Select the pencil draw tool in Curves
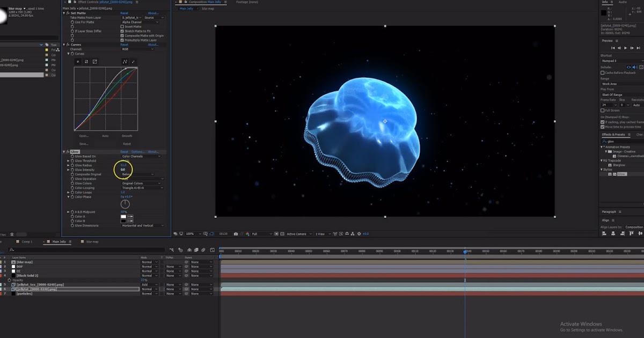 point(133,62)
